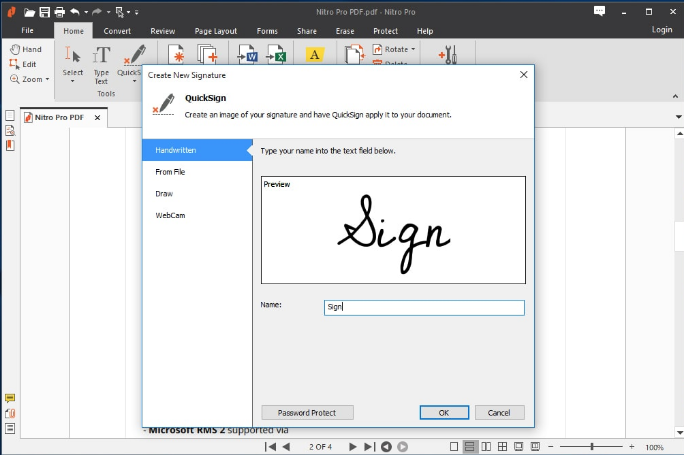Viewport: 684px width, 455px height.
Task: Go to the next page
Action: click(x=352, y=447)
